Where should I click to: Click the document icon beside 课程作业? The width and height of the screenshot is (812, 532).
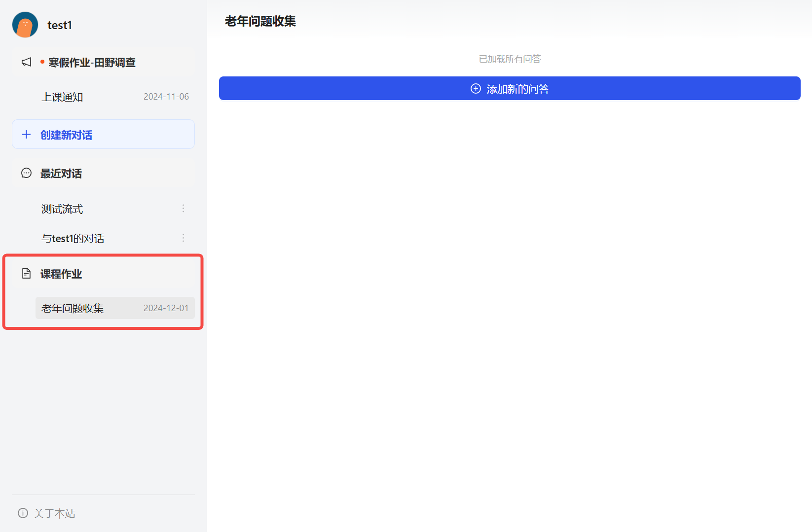(x=27, y=274)
